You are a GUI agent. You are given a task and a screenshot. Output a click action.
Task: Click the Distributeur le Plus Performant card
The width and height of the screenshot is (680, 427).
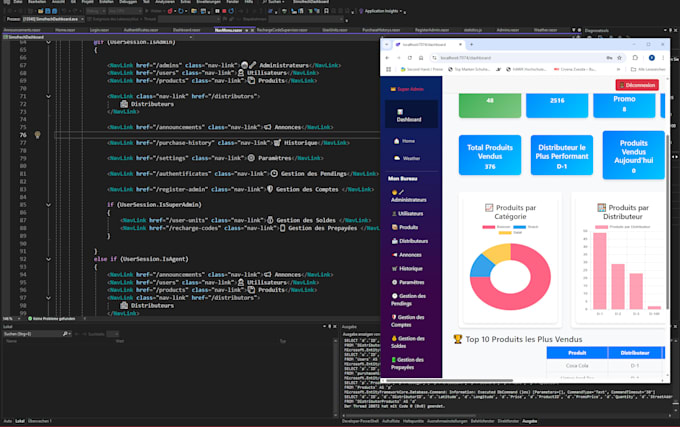pyautogui.click(x=562, y=155)
